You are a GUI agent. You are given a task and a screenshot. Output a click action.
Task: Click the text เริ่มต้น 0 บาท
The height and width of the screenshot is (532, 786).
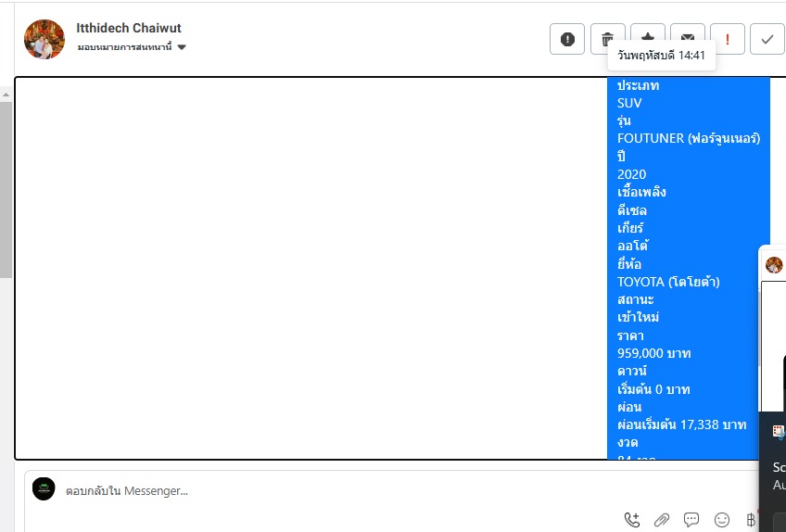click(653, 389)
